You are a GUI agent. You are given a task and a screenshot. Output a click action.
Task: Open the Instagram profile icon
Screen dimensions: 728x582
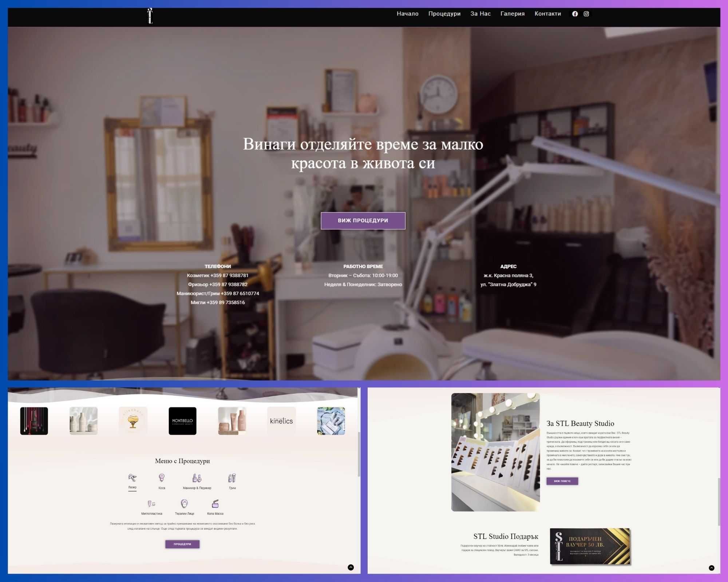click(586, 14)
